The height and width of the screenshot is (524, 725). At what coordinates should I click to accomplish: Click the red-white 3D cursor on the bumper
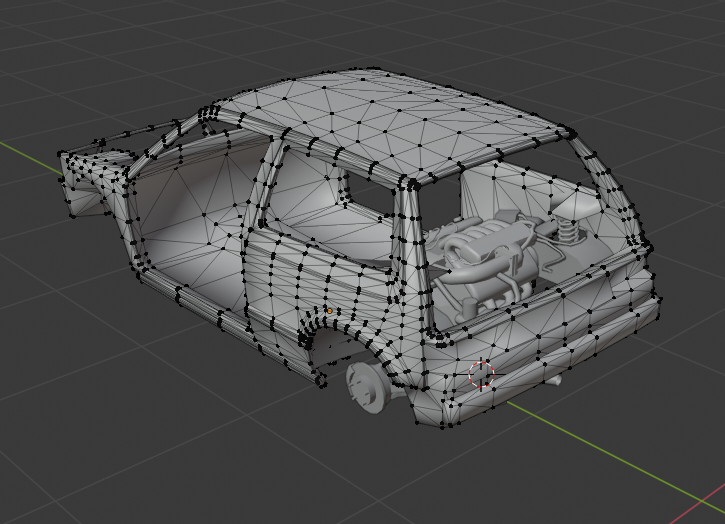click(x=481, y=374)
